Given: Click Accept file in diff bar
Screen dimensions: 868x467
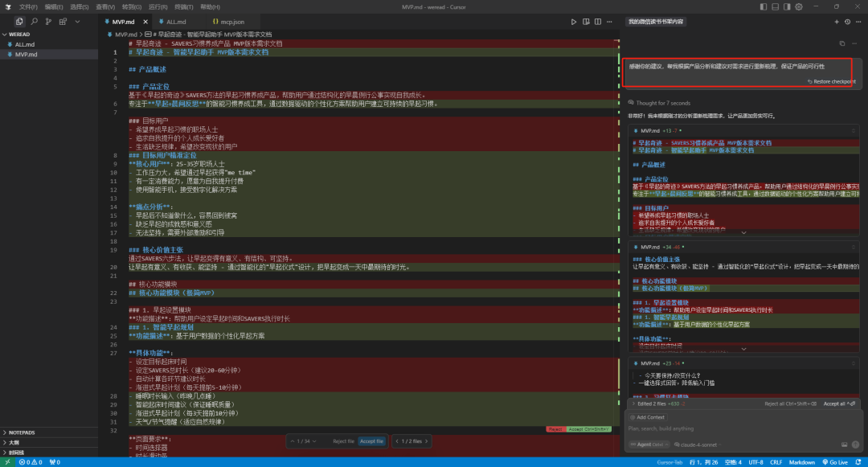Looking at the screenshot, I should tap(371, 441).
